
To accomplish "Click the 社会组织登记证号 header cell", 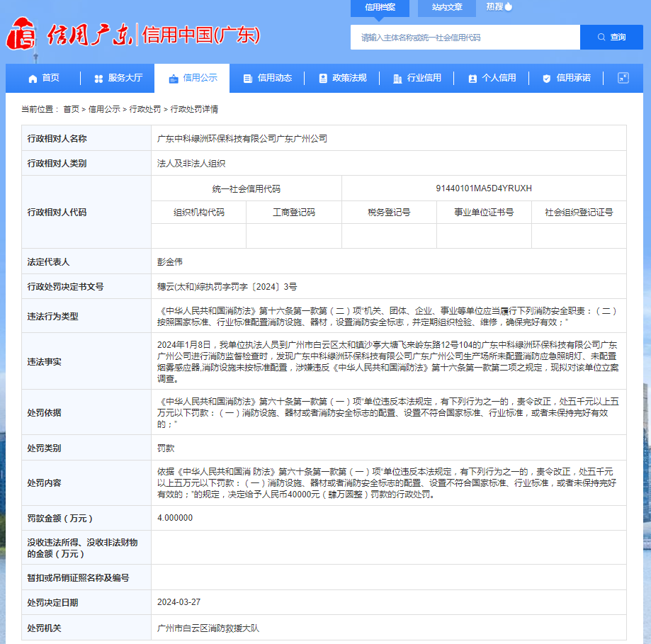I will [579, 213].
